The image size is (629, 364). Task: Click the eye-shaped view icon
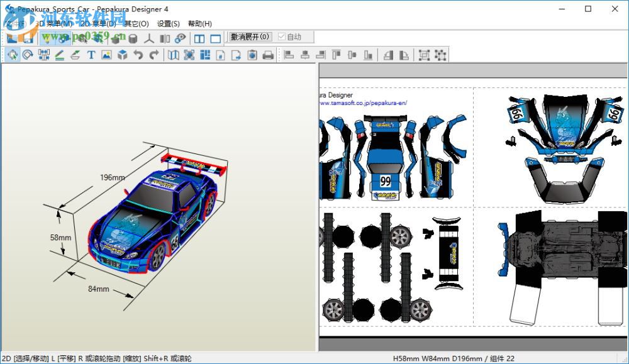[x=181, y=38]
